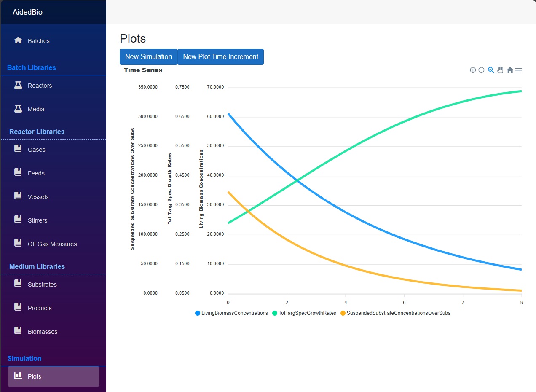Go to the Vessels library
536x392 pixels.
[54, 197]
